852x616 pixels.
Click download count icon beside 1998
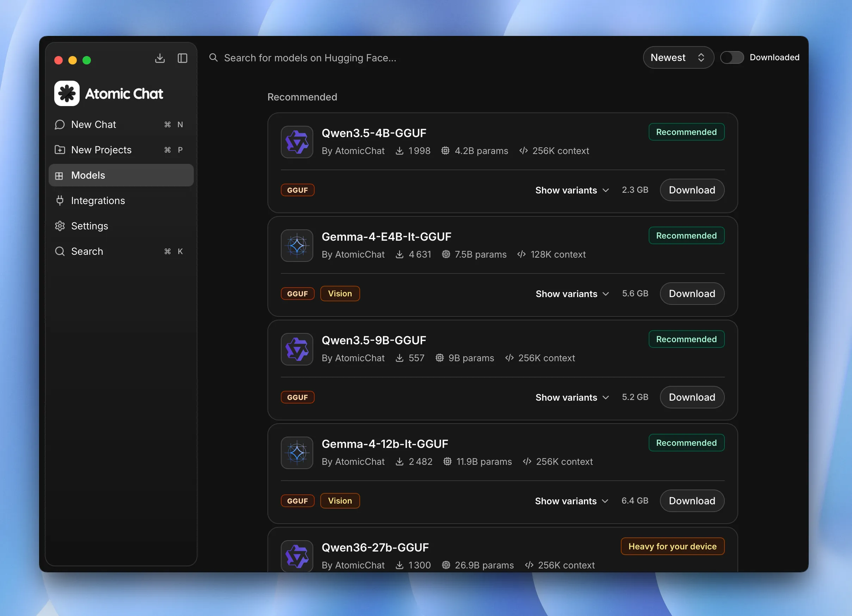click(x=400, y=150)
